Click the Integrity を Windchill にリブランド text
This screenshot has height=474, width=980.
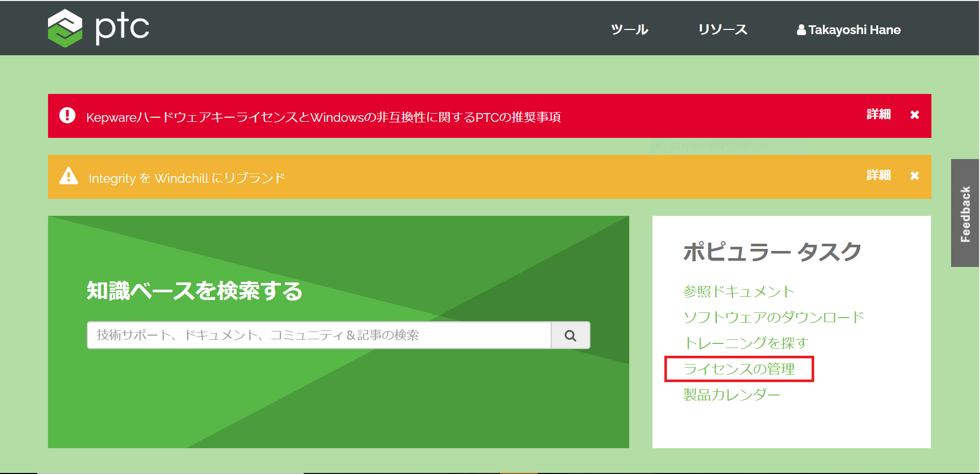187,178
